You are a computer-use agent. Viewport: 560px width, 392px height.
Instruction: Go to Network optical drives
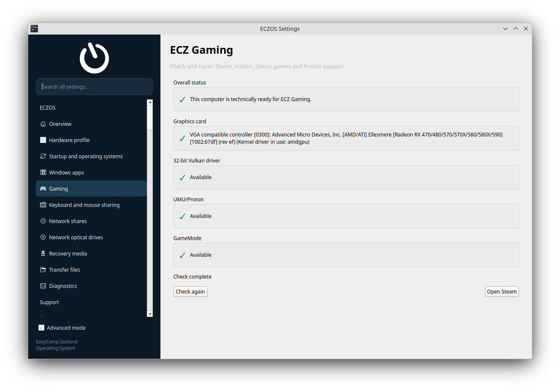91,238
